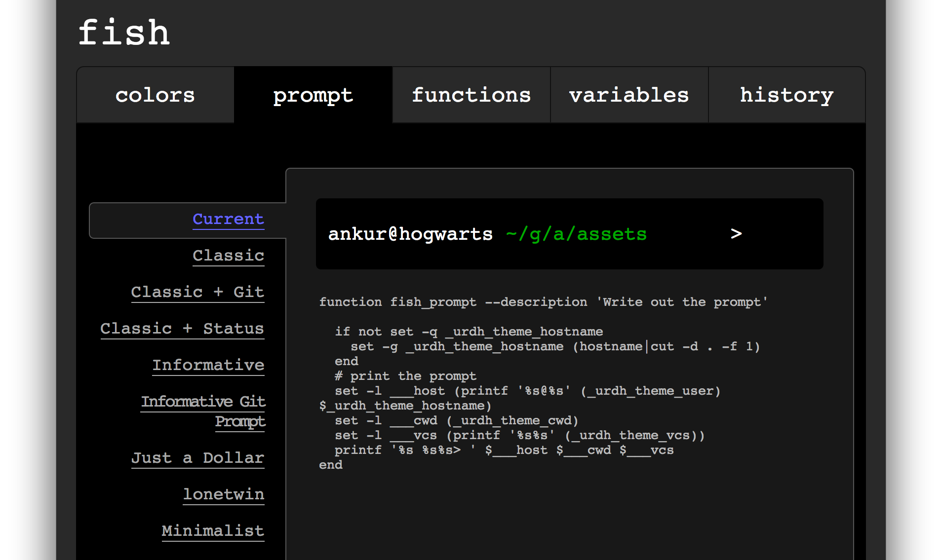
Task: Select the Classic + Git prompt
Action: (x=197, y=292)
